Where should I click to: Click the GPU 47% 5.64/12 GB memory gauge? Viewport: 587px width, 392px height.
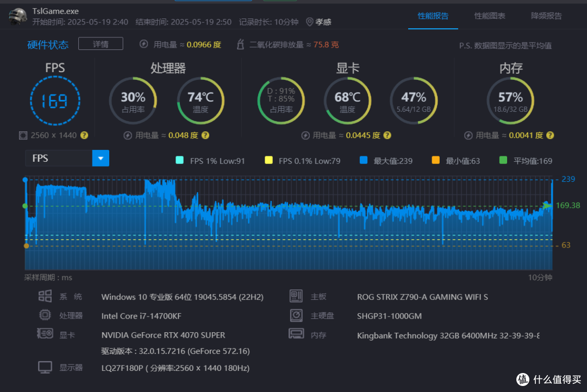point(414,100)
